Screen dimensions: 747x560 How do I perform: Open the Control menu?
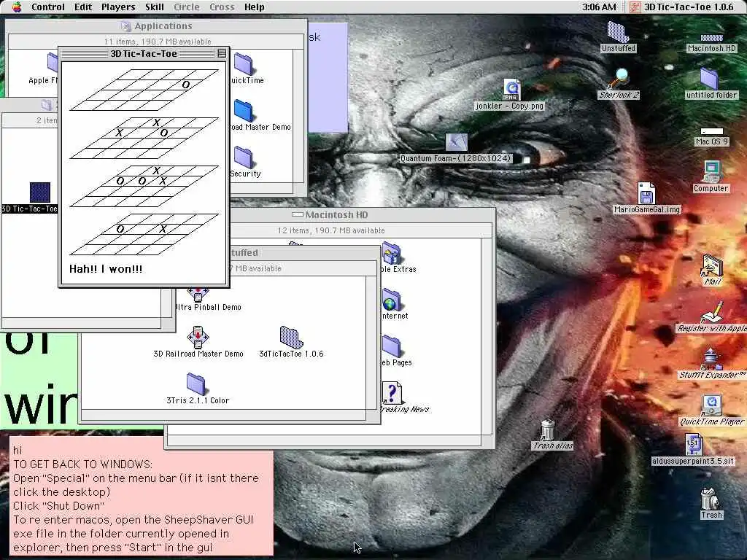point(47,7)
